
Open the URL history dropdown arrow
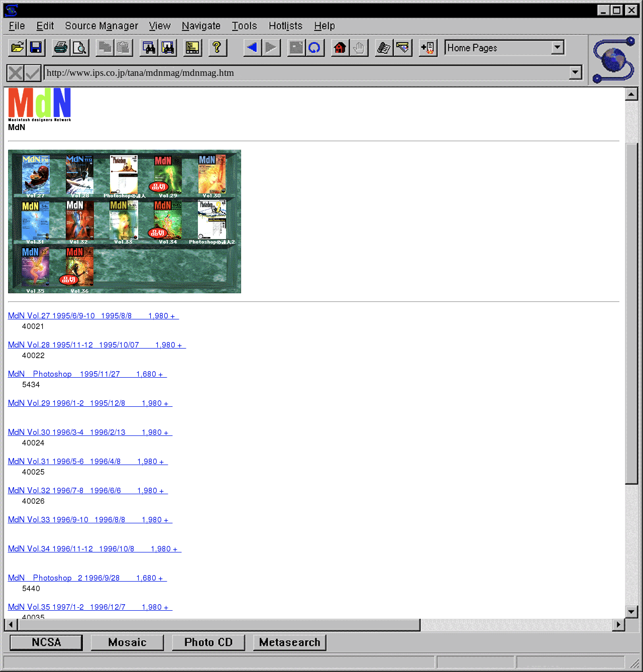(575, 73)
